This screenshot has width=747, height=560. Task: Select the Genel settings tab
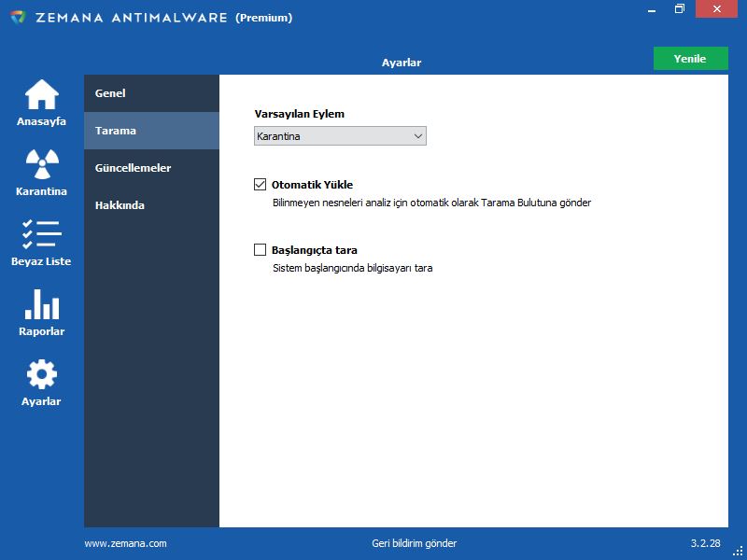[151, 93]
